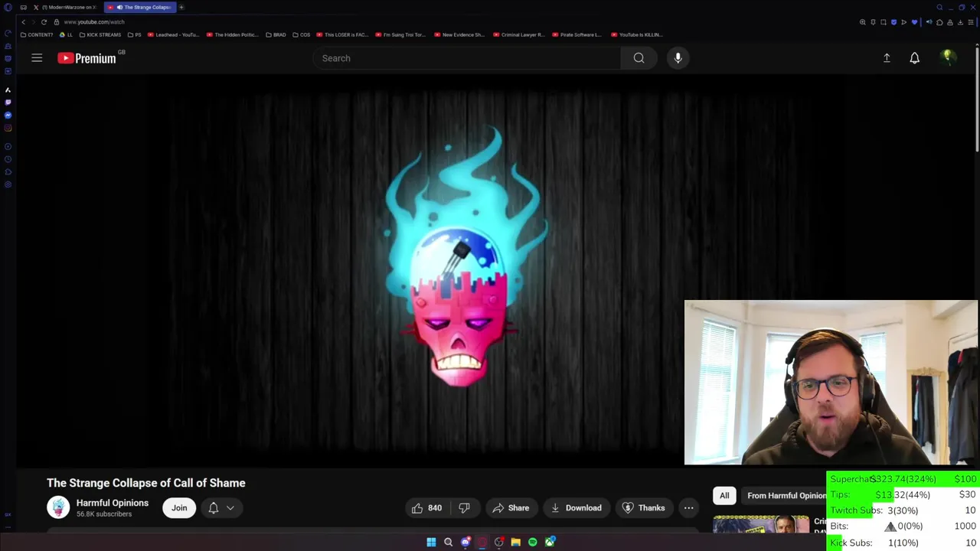Switch to the ModernWarzone on X tab
The image size is (980, 551).
click(64, 7)
